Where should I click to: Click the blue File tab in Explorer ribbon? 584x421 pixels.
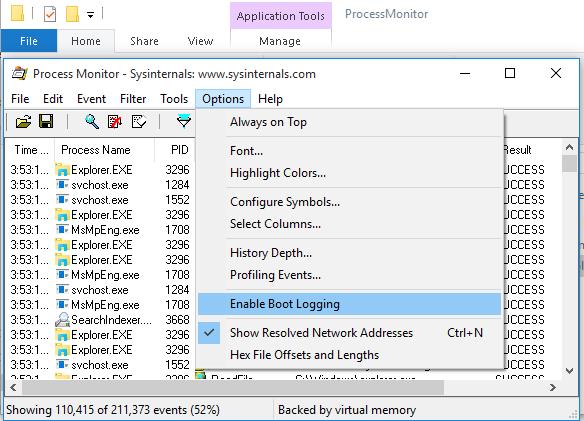coord(29,41)
